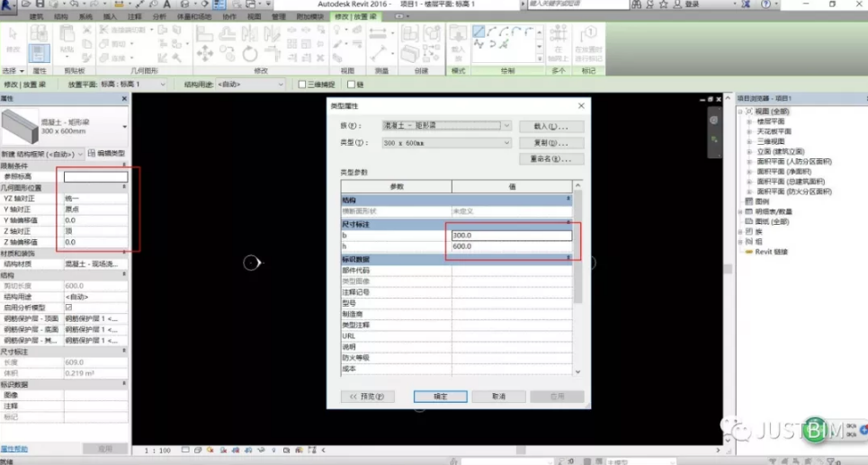Toggle the highlighted Properties palette icon in ribbon
Screen dimensions: 868x465
39,54
